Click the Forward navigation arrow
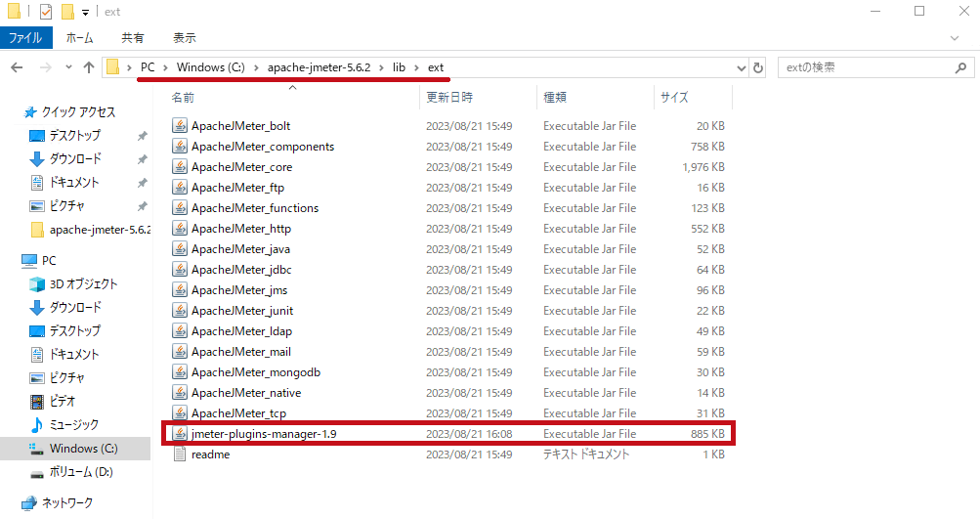The width and height of the screenshot is (980, 519). coord(45,67)
